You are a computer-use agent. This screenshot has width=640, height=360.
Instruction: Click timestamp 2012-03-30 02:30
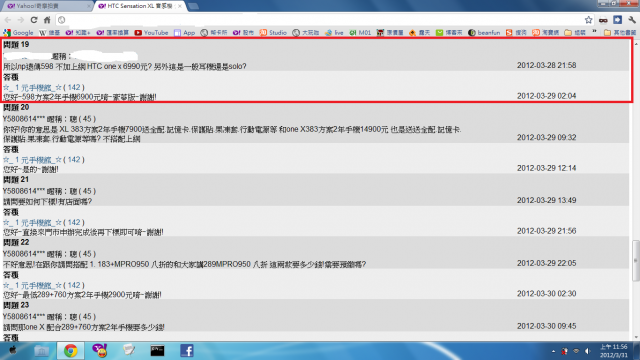pyautogui.click(x=547, y=294)
